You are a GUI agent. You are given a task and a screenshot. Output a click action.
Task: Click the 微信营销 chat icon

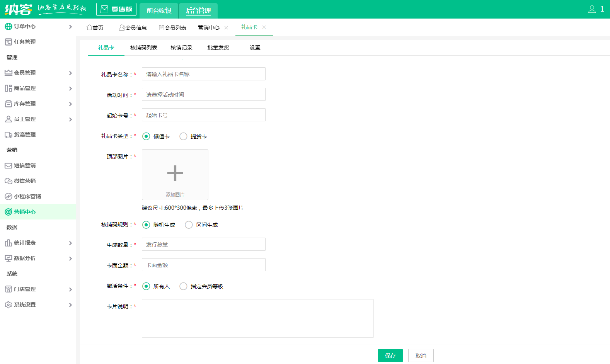click(8, 181)
